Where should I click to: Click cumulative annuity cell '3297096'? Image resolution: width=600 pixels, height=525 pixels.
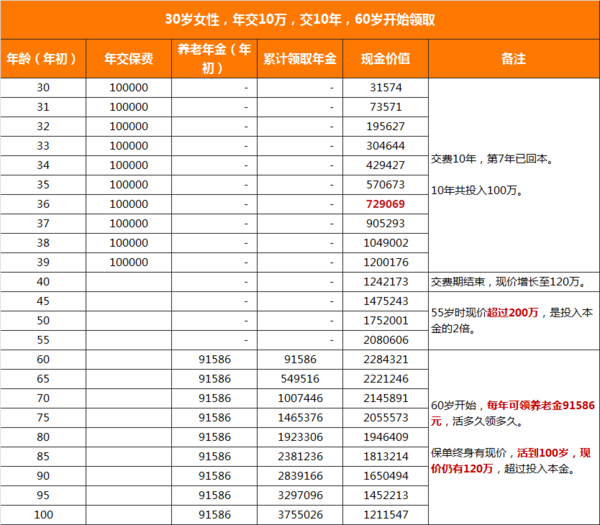click(300, 496)
